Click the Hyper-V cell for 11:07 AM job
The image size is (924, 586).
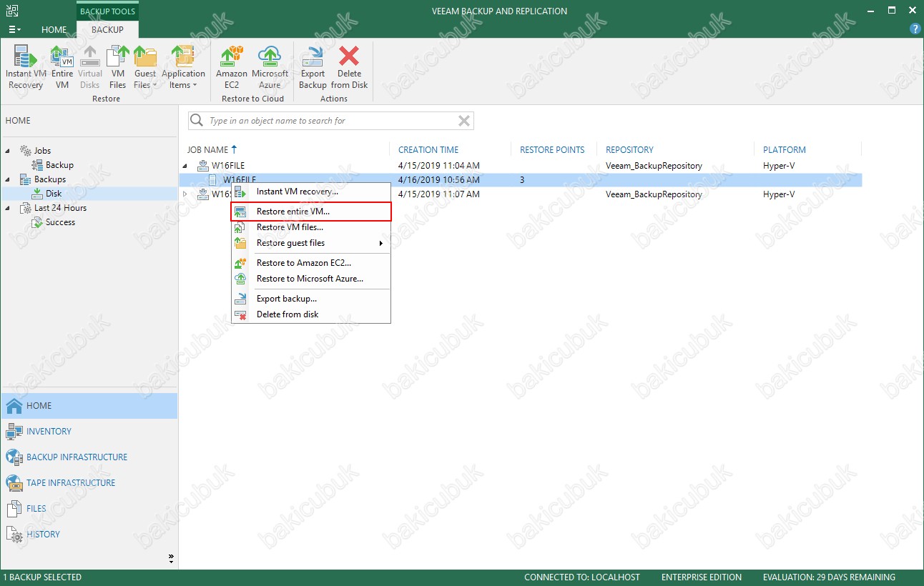[779, 194]
